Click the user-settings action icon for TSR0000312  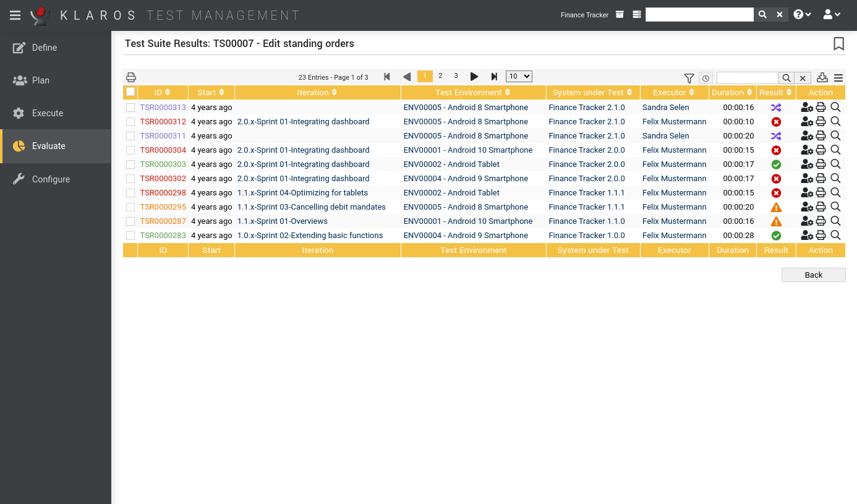807,121
